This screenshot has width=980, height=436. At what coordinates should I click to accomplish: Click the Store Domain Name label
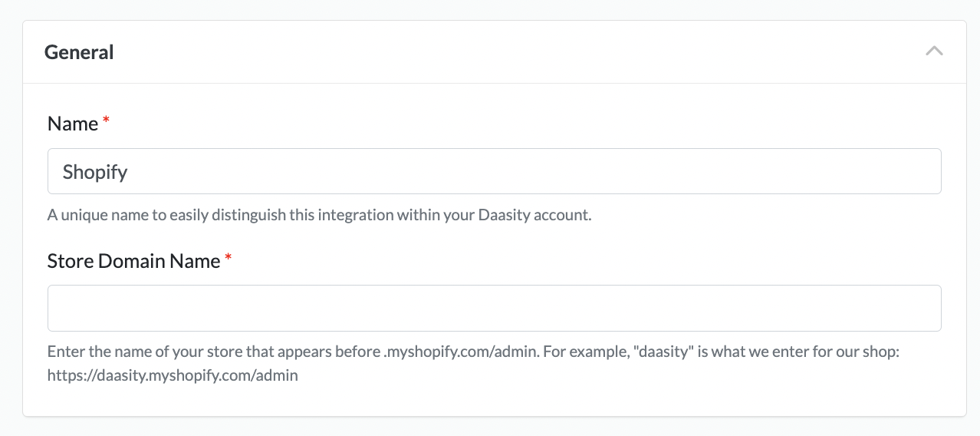tap(133, 261)
